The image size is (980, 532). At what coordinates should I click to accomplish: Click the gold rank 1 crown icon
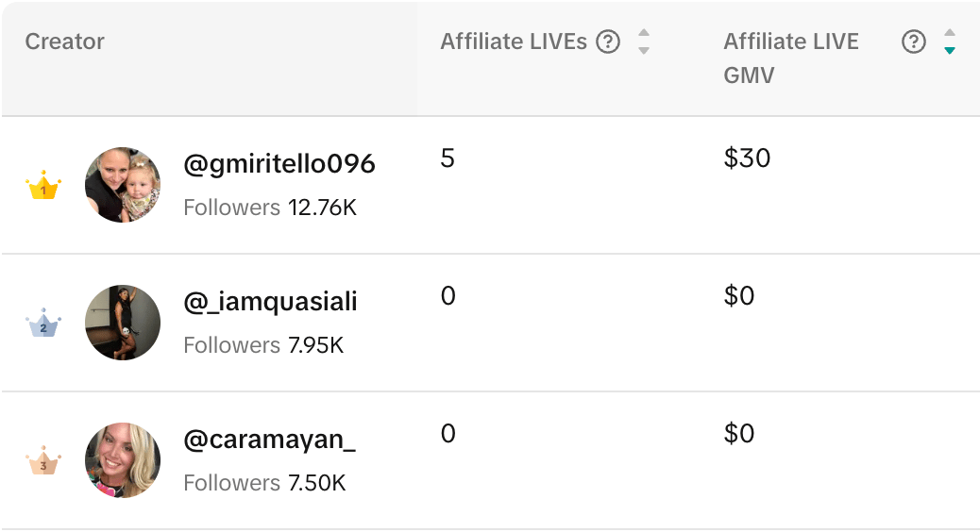pos(43,185)
